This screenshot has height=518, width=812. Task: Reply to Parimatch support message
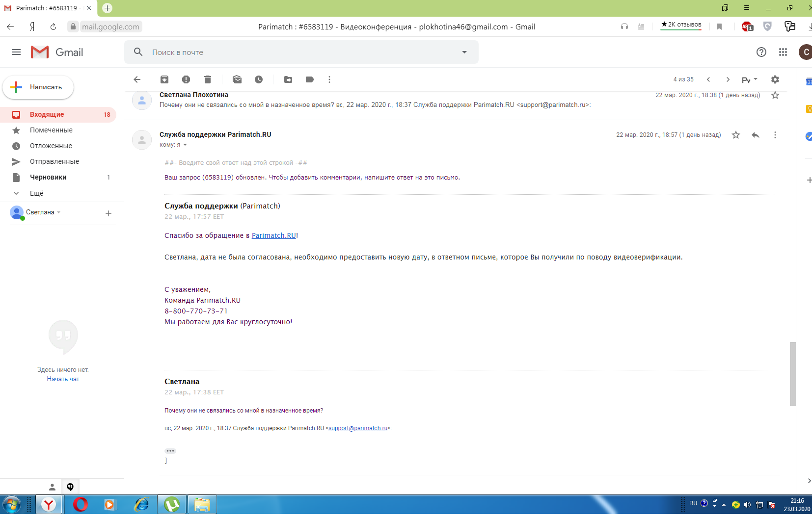point(756,135)
